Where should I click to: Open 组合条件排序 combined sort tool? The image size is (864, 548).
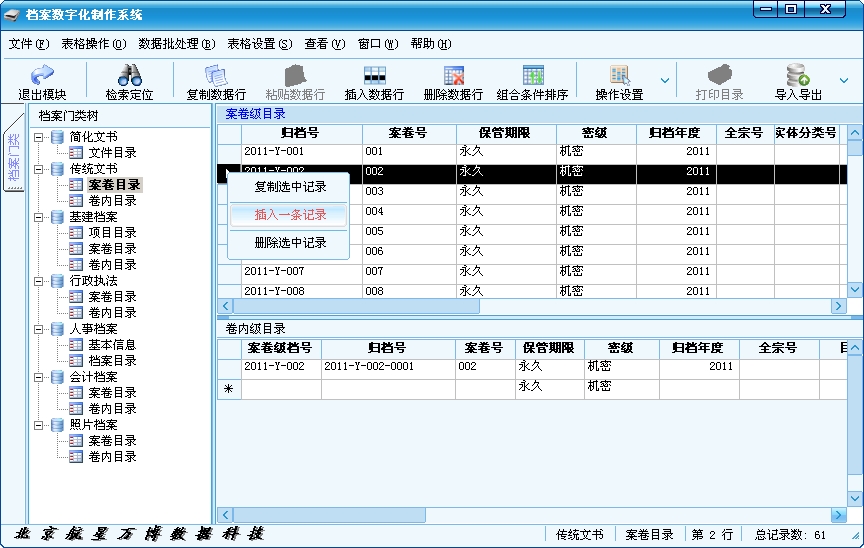point(532,82)
